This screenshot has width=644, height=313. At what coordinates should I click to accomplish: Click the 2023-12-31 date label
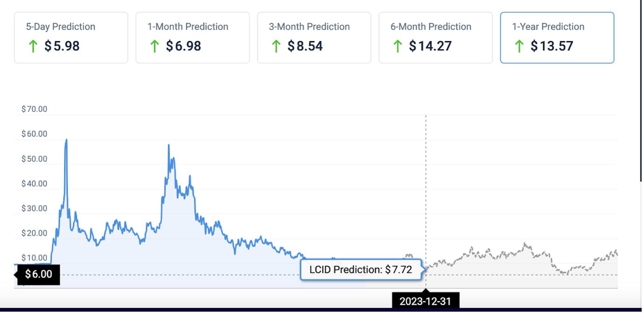(426, 301)
